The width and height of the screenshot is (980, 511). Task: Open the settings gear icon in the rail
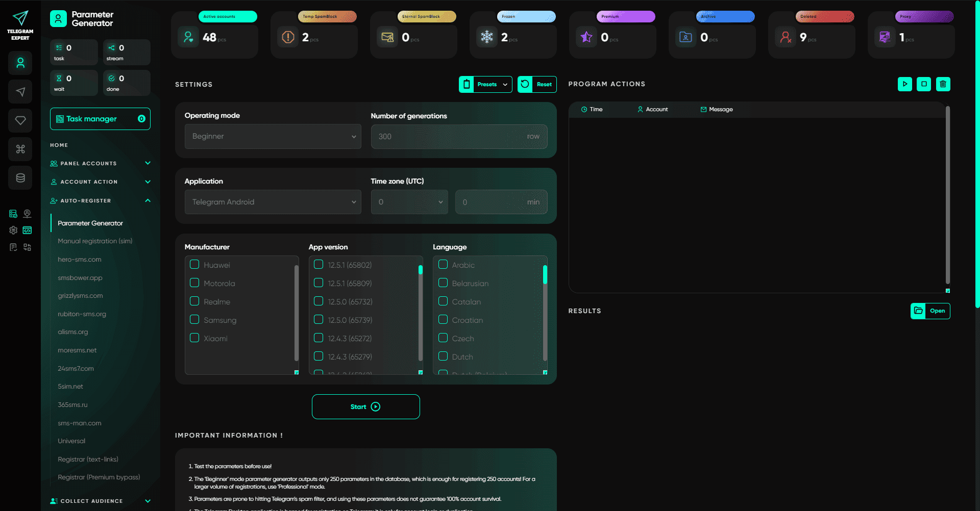click(x=13, y=231)
